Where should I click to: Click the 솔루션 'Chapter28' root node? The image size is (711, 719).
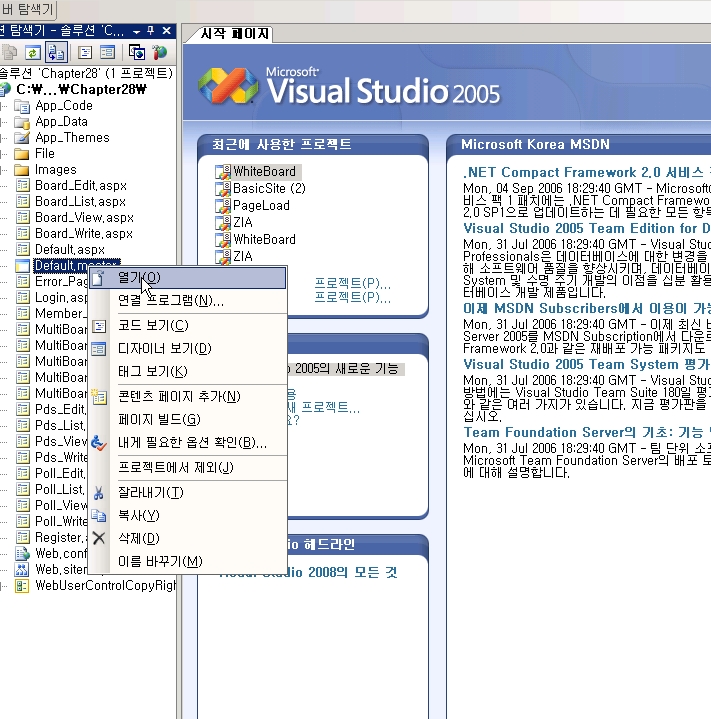pyautogui.click(x=87, y=73)
